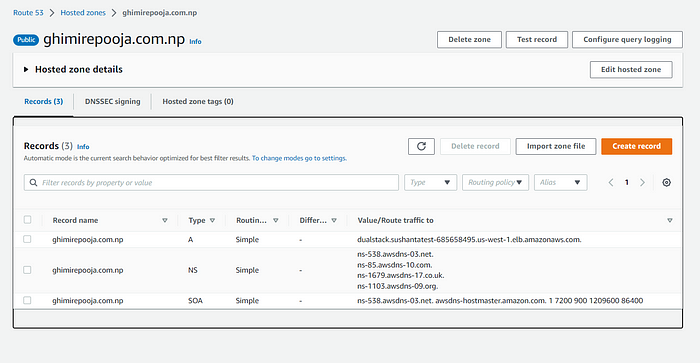Click type cell A
The image size is (700, 363).
[x=191, y=240]
